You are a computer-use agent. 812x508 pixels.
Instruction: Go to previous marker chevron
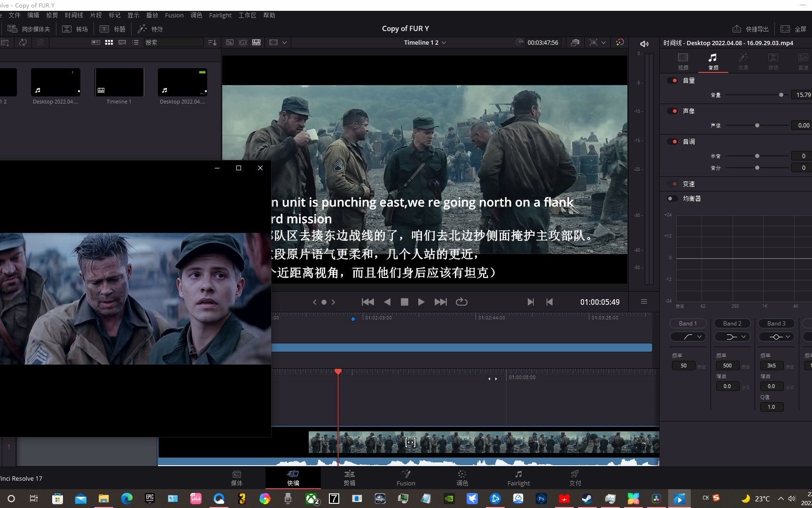(x=314, y=302)
